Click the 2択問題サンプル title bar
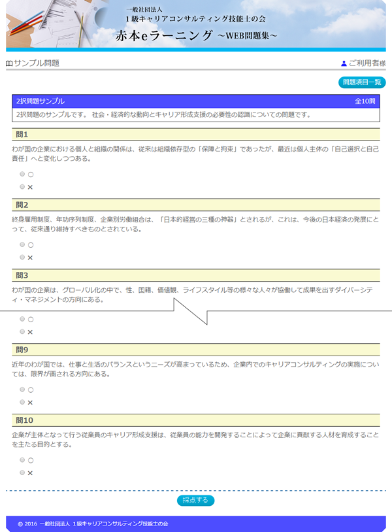 click(196, 101)
